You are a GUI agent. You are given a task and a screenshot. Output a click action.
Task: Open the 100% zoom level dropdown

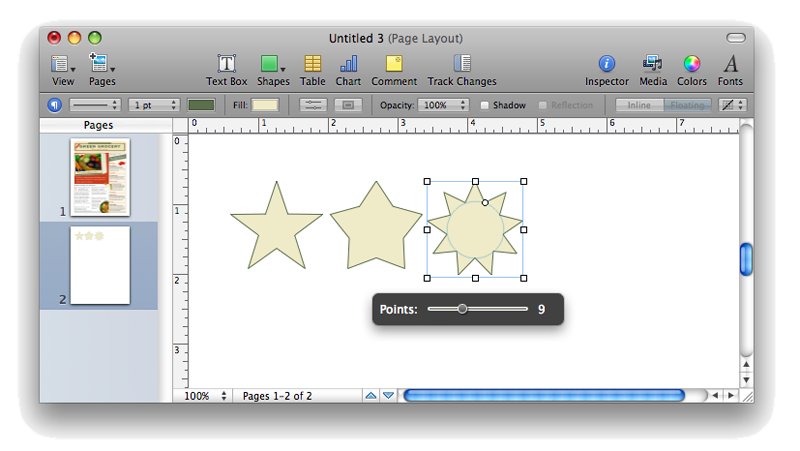(205, 396)
